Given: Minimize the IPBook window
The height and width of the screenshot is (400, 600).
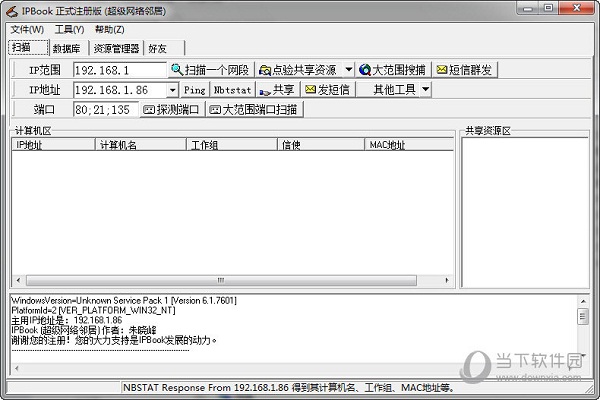Looking at the screenshot, I should [528, 8].
